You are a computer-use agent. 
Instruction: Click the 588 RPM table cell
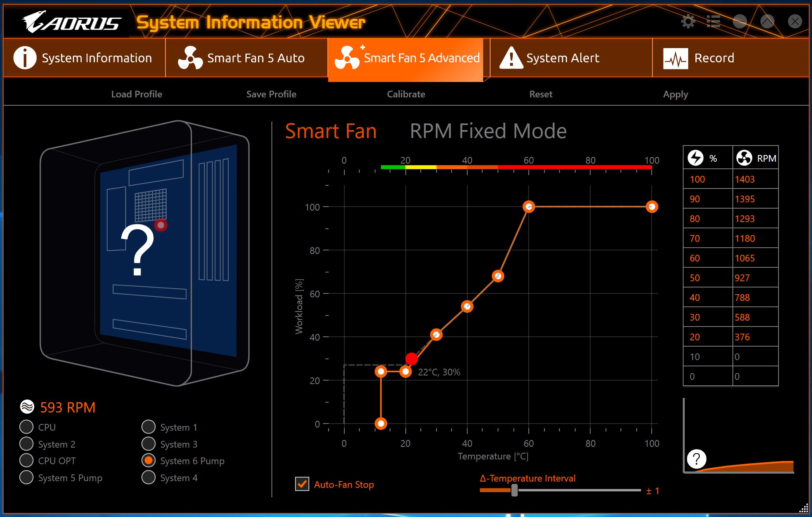755,317
